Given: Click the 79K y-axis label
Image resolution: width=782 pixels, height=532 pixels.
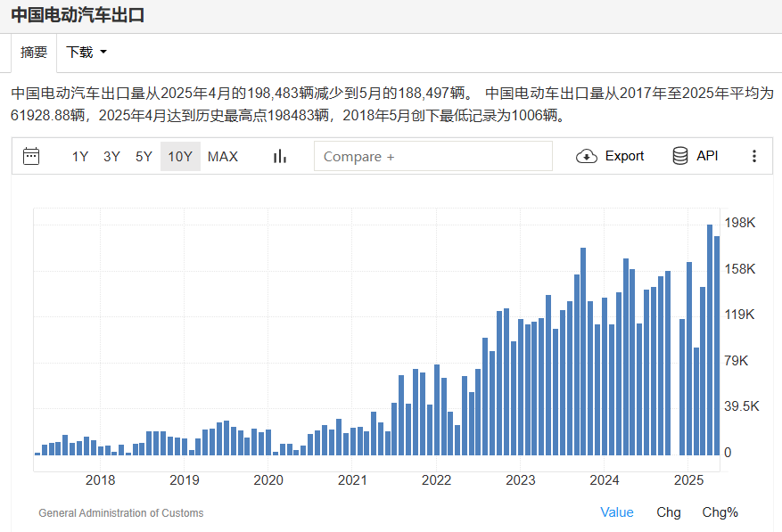Looking at the screenshot, I should click(737, 361).
